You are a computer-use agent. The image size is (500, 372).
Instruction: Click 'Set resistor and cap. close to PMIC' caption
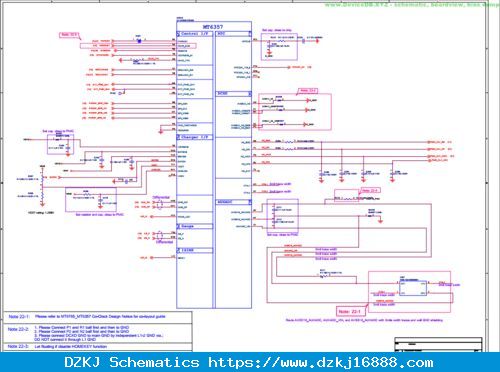tap(99, 215)
